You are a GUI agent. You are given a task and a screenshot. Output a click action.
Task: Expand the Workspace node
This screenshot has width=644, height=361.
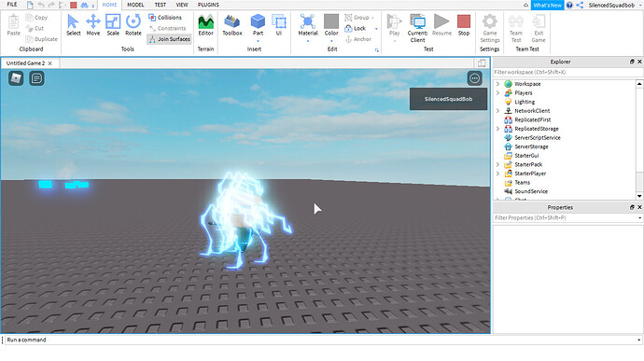[x=497, y=84]
